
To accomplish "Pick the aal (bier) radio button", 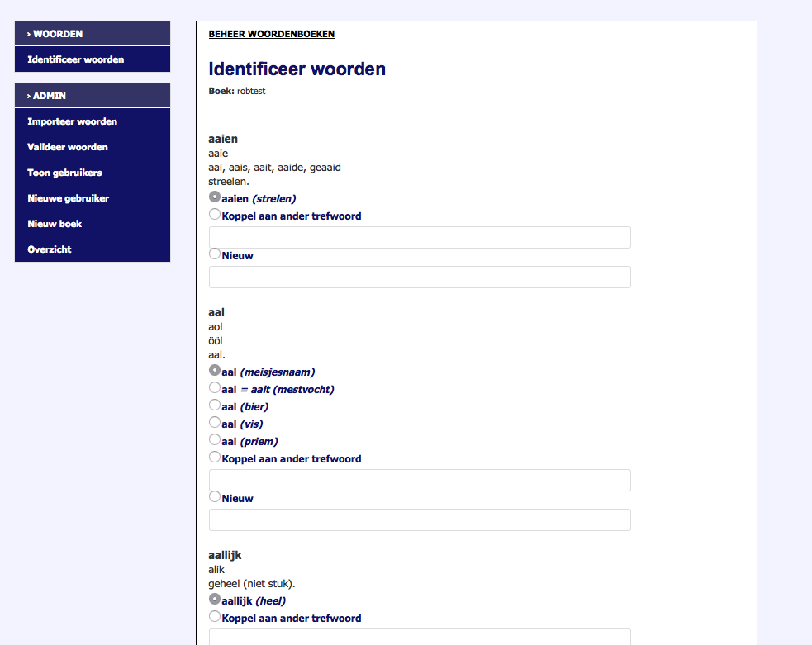I will pyautogui.click(x=215, y=405).
